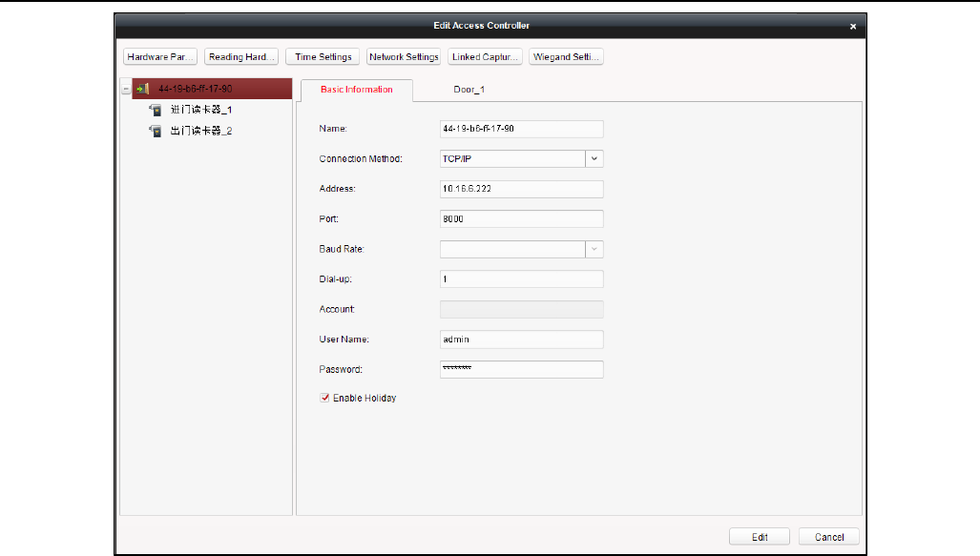Open the Reading Hardware settings button
Screen dimensions: 980x556
pyautogui.click(x=241, y=57)
